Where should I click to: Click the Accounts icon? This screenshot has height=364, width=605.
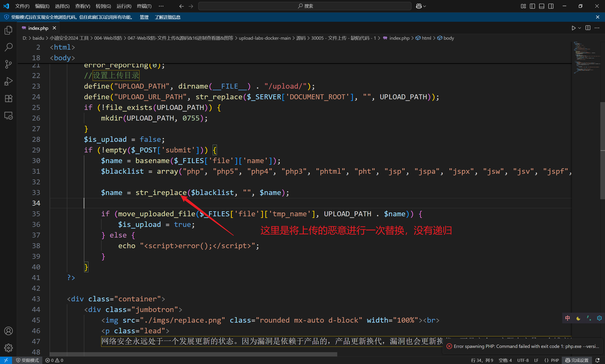tap(8, 331)
